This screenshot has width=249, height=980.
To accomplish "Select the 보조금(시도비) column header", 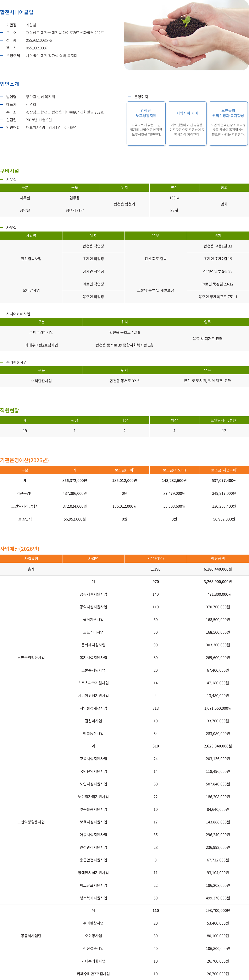I will tap(174, 470).
